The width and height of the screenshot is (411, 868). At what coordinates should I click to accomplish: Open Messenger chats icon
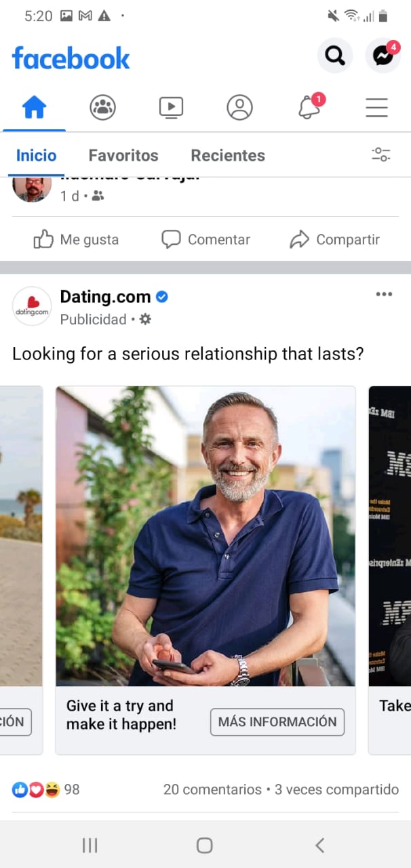383,56
